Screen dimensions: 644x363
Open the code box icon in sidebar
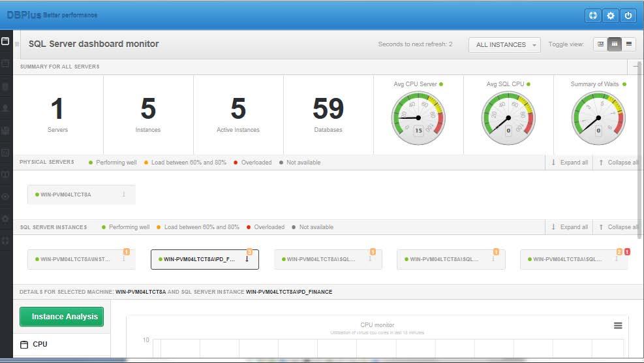click(5, 153)
